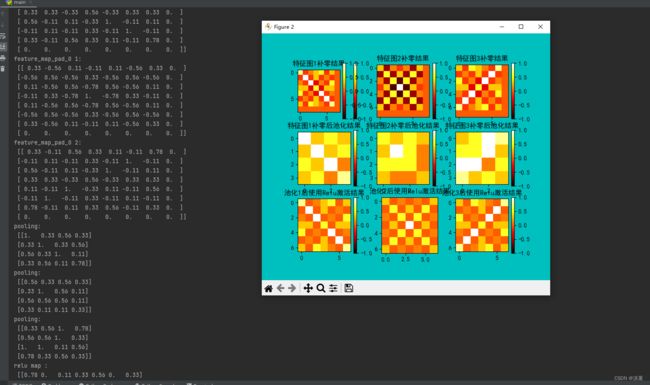This screenshot has height=385, width=650.
Task: Click the print icon in console sidebar
Action: point(3,58)
